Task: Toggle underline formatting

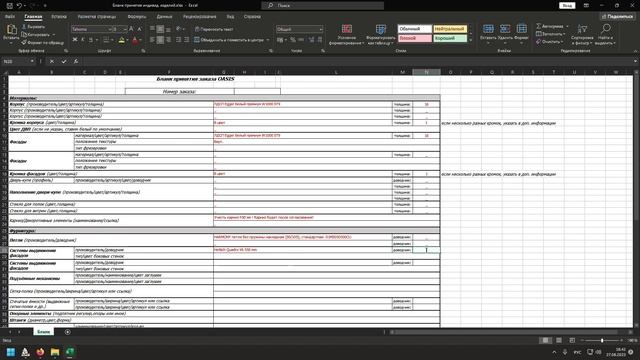Action: click(x=91, y=40)
